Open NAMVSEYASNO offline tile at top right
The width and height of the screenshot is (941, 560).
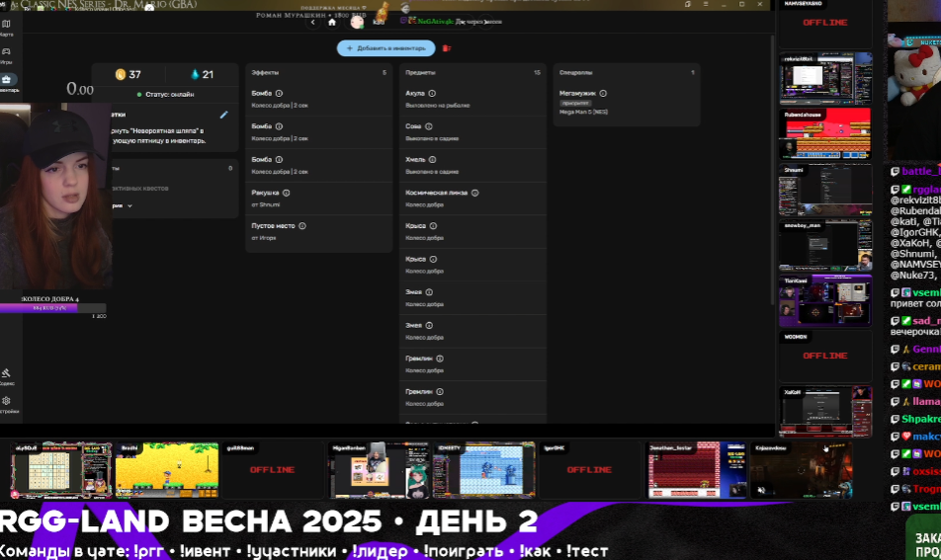coord(825,24)
